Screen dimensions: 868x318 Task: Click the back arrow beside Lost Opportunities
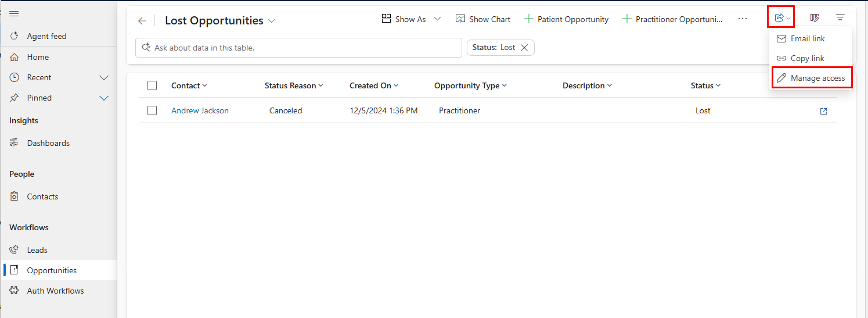point(142,21)
